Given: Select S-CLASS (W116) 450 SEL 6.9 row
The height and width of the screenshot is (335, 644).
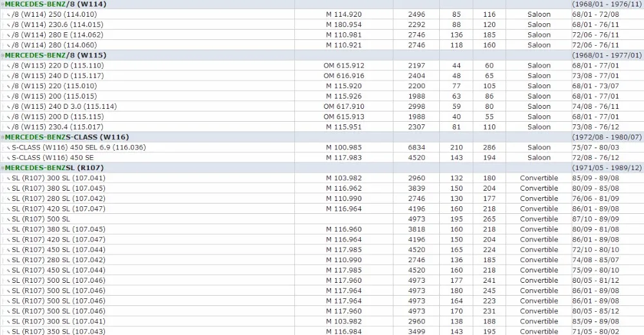Looking at the screenshot, I should coord(322,147).
